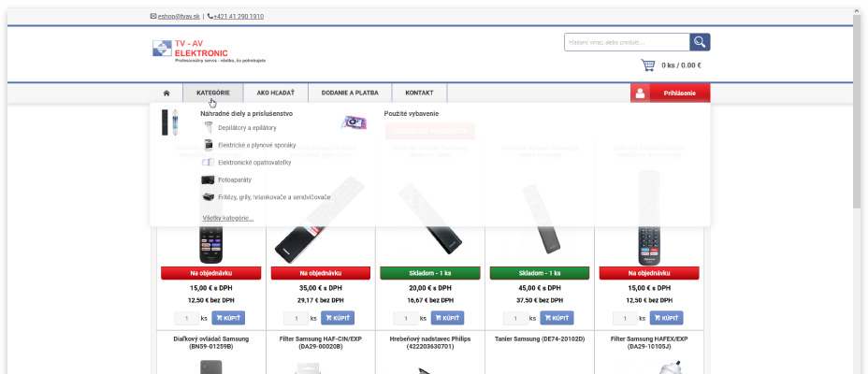
Task: Click the Náhradné diely remote control image
Action: pyautogui.click(x=169, y=122)
